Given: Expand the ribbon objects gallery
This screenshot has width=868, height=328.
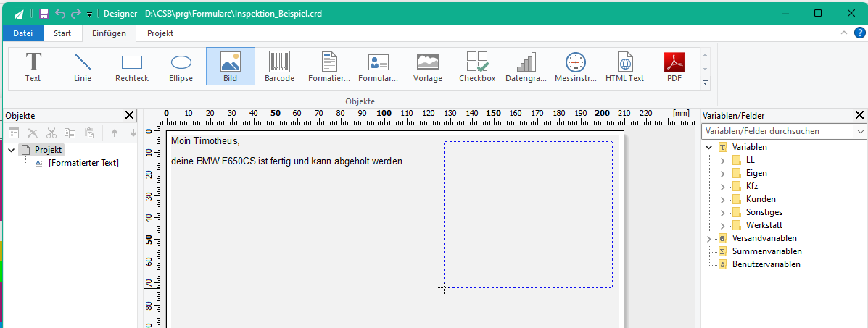Looking at the screenshot, I should (x=706, y=83).
